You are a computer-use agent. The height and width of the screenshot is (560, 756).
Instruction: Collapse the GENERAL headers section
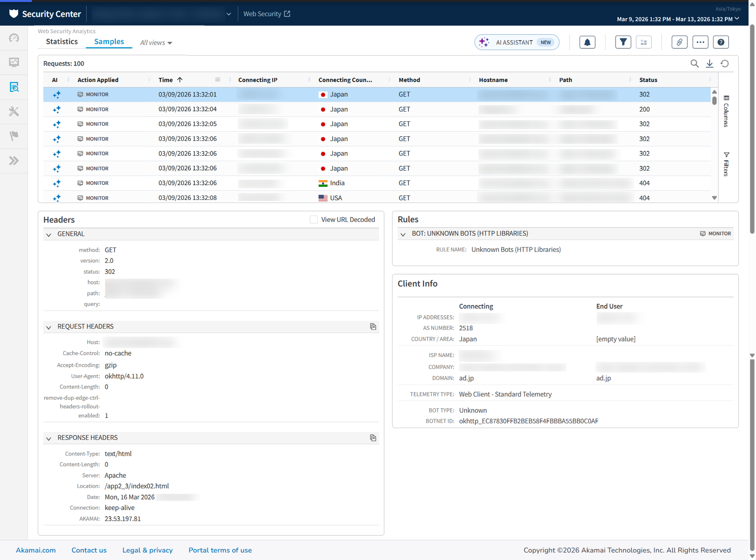49,235
